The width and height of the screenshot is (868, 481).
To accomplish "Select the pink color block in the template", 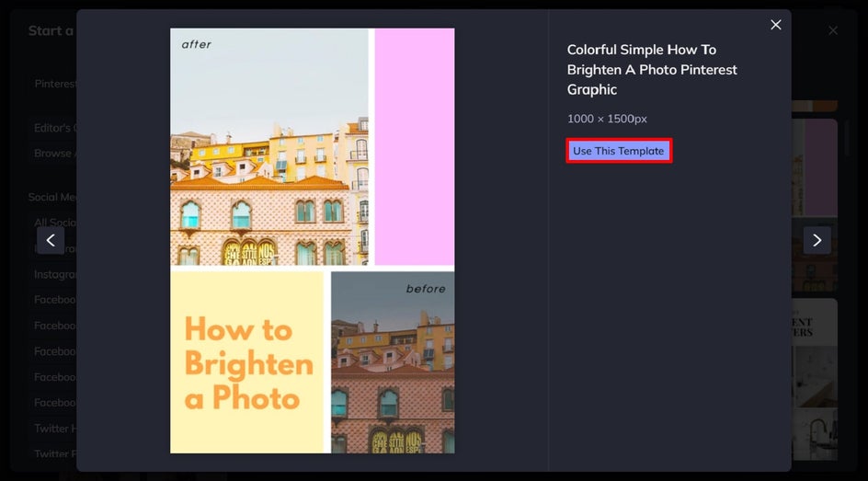I will [415, 146].
